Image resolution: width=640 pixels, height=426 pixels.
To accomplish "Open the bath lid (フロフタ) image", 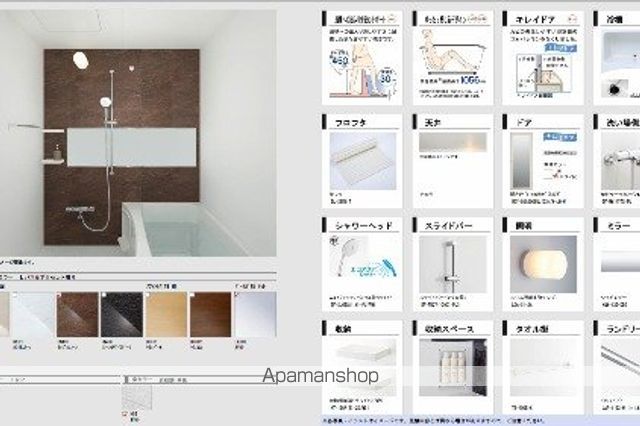I will click(x=363, y=161).
